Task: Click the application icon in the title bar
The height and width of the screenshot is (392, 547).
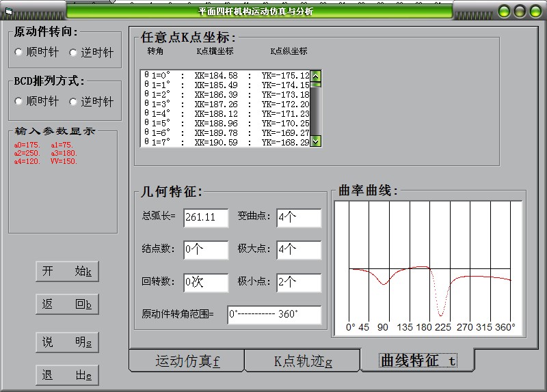Action: [x=9, y=10]
